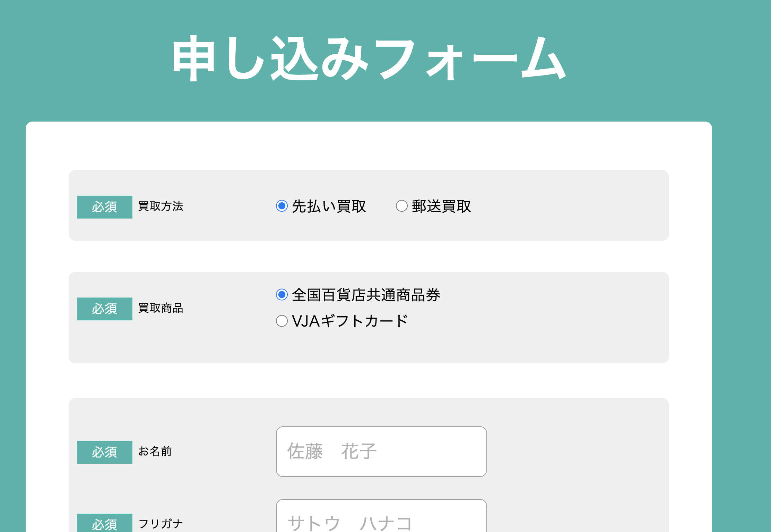Click the フリガナ input box

[381, 519]
